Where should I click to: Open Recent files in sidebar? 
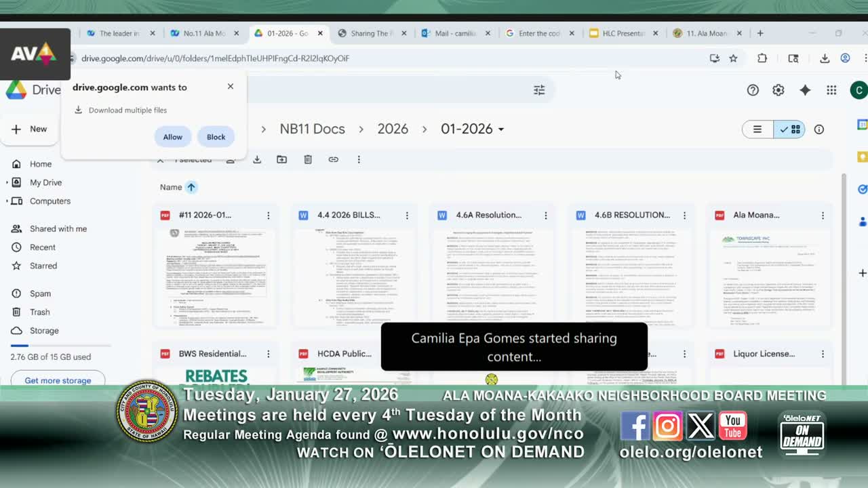pyautogui.click(x=43, y=247)
